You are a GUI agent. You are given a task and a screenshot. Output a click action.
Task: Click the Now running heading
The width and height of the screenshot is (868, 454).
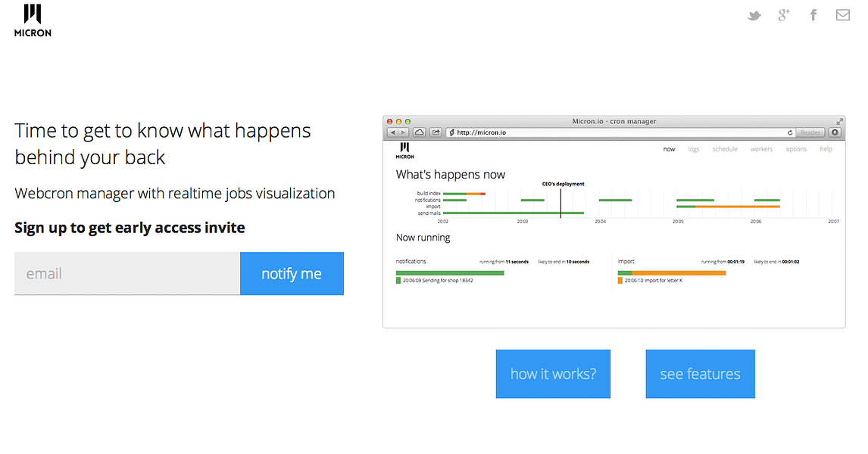click(x=423, y=238)
